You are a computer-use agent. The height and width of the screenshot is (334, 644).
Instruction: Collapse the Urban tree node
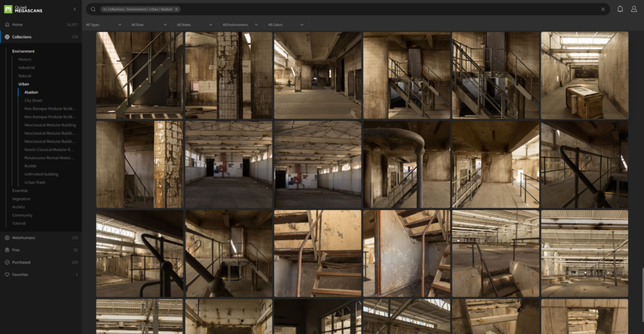pyautogui.click(x=23, y=84)
